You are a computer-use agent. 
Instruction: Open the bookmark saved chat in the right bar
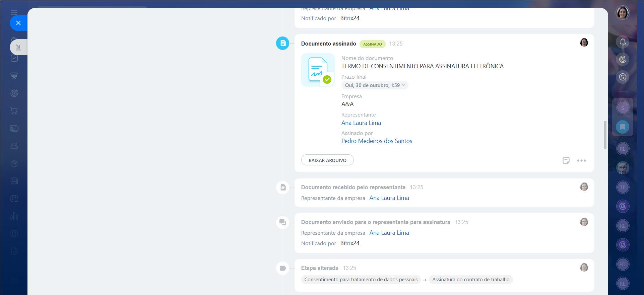click(x=623, y=127)
